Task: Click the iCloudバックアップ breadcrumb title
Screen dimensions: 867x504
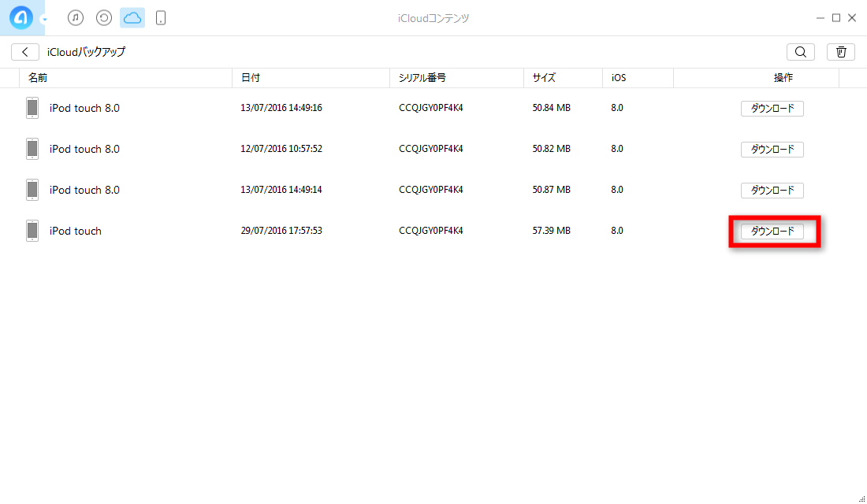Action: (x=86, y=52)
